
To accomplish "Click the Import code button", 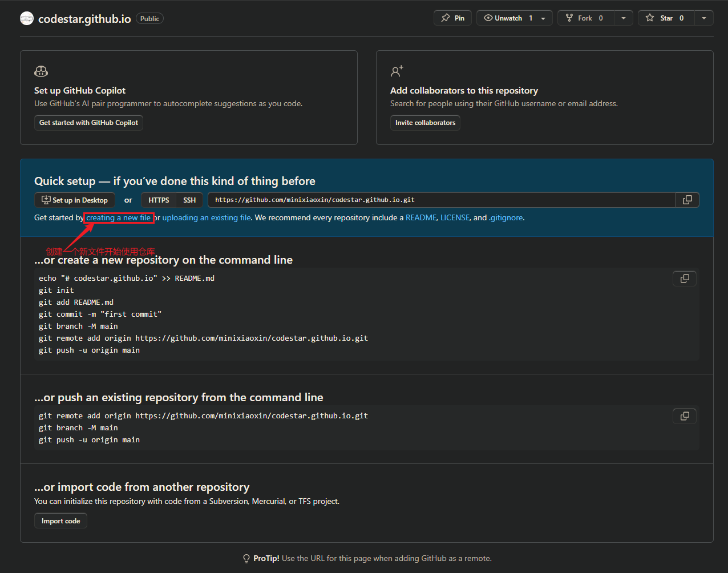I will 60,521.
